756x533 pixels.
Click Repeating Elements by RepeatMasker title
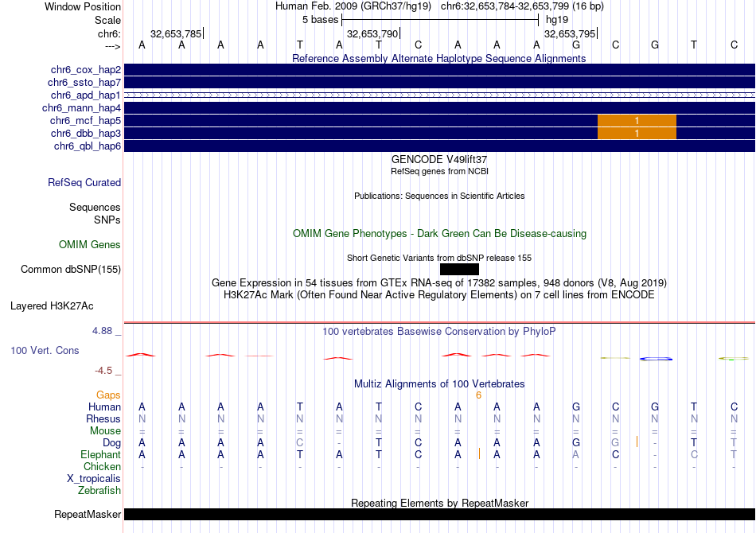(439, 503)
